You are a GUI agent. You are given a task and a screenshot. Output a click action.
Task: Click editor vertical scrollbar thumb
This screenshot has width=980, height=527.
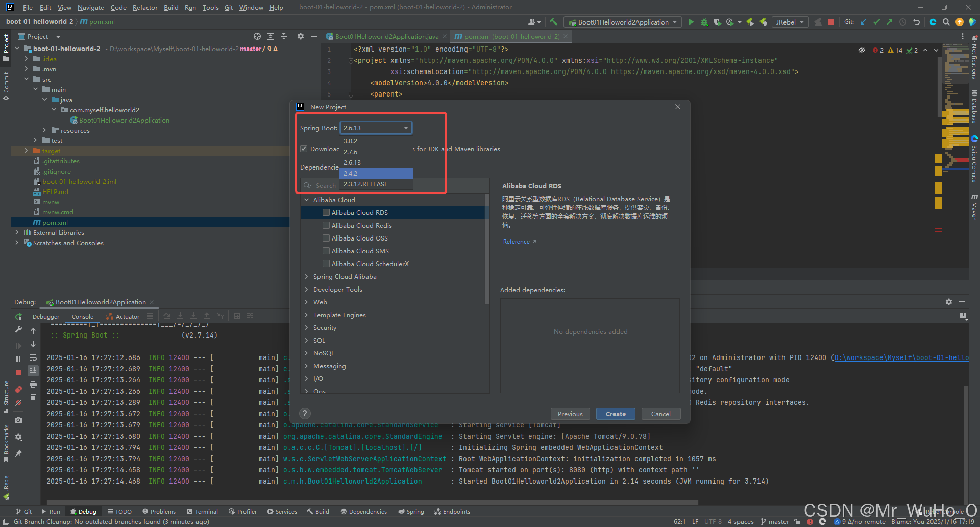[939, 87]
